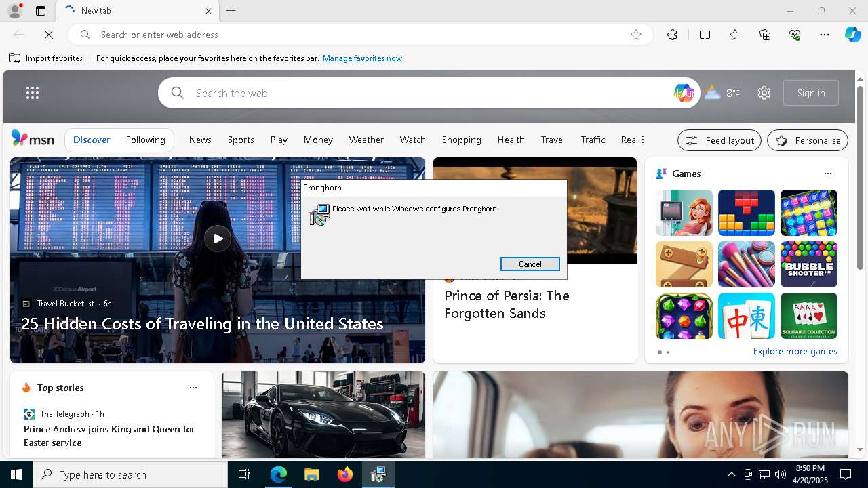Switch to the Following tab
Viewport: 868px width, 488px height.
[145, 140]
